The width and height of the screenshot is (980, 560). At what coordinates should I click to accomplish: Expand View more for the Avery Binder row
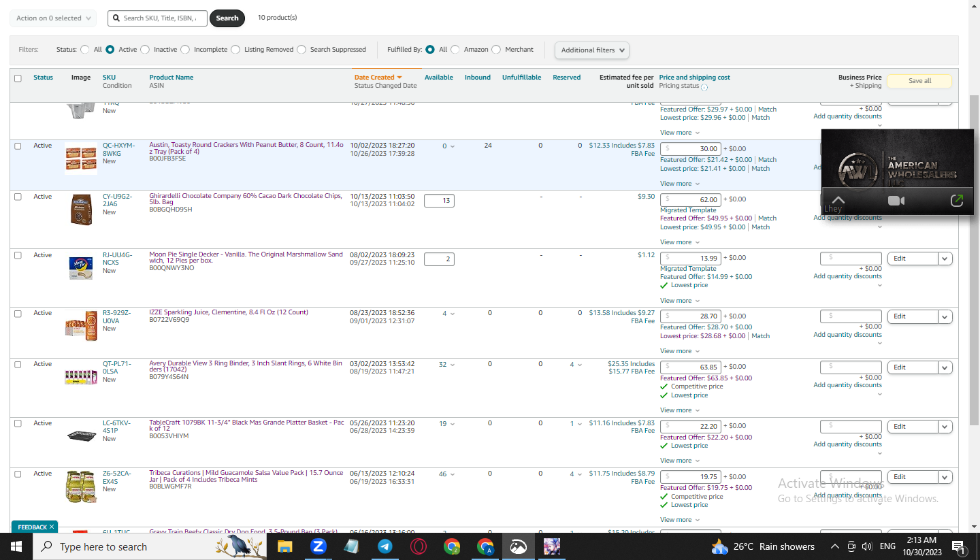coord(680,410)
